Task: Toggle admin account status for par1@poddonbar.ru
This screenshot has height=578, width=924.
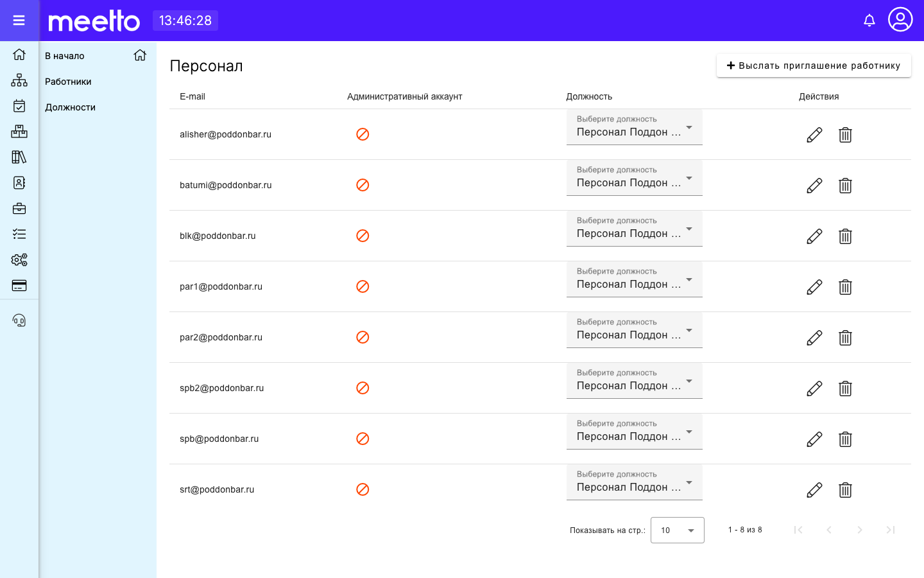Action: pos(363,286)
